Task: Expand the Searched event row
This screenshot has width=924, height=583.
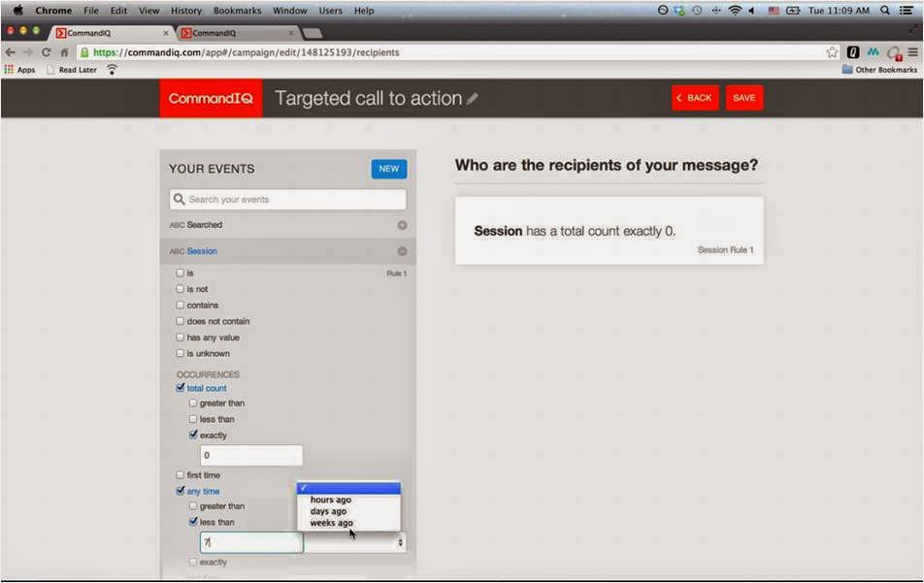Action: pos(287,225)
